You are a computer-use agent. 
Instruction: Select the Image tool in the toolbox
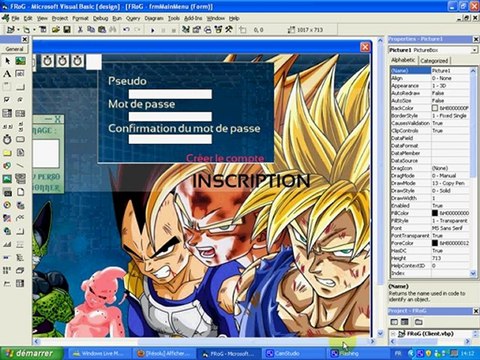coord(7,179)
